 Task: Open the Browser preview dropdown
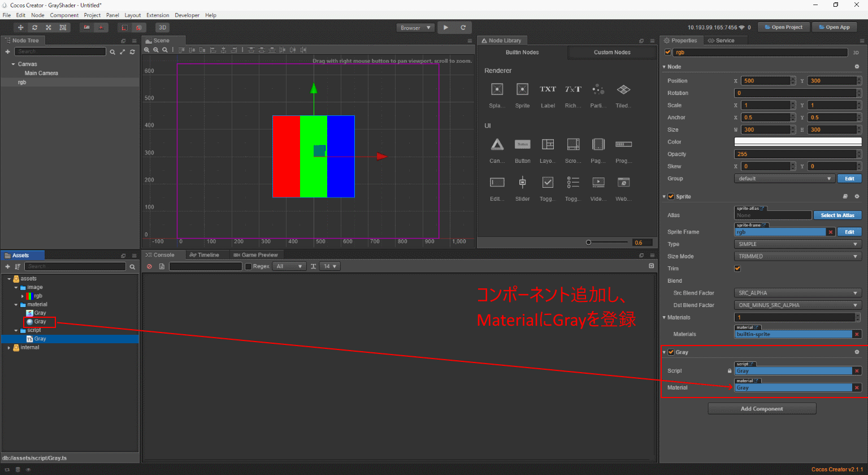point(415,28)
